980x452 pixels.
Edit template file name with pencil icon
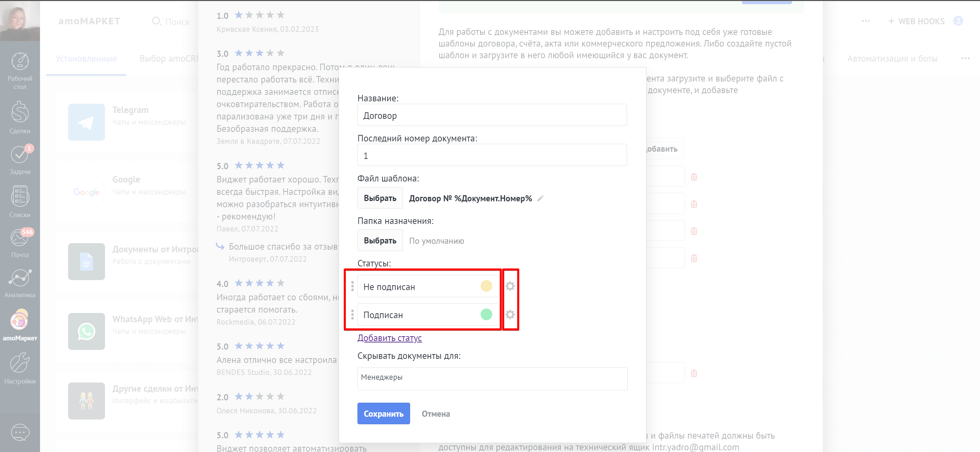(540, 198)
